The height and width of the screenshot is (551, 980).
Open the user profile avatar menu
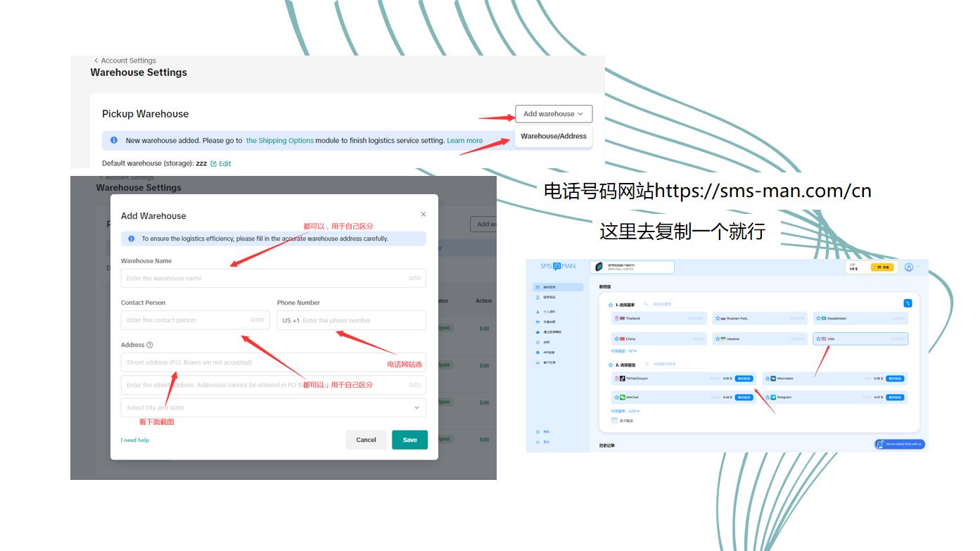pos(909,267)
